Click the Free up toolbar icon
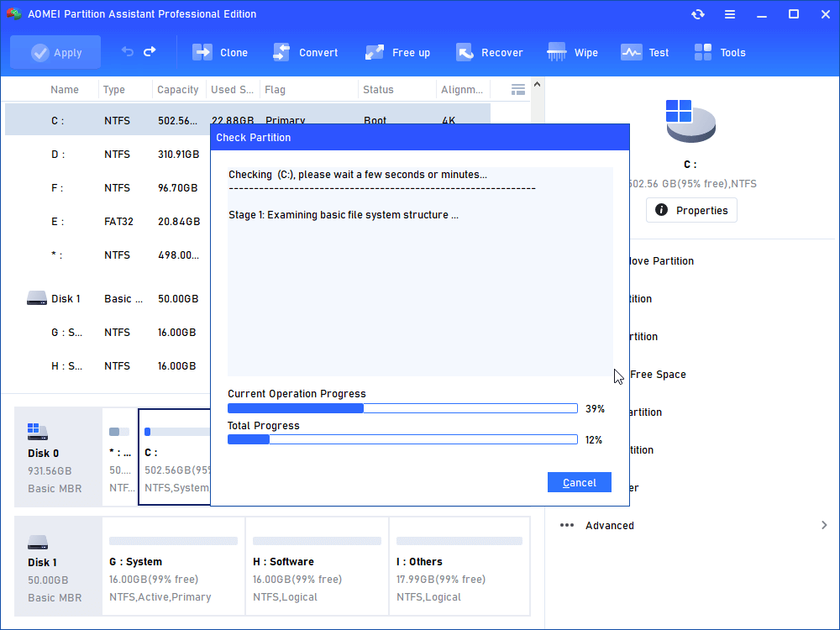840x630 pixels. 375,52
